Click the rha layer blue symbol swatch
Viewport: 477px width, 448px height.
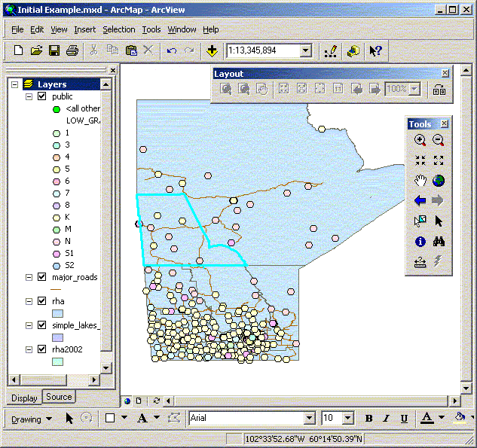58,312
